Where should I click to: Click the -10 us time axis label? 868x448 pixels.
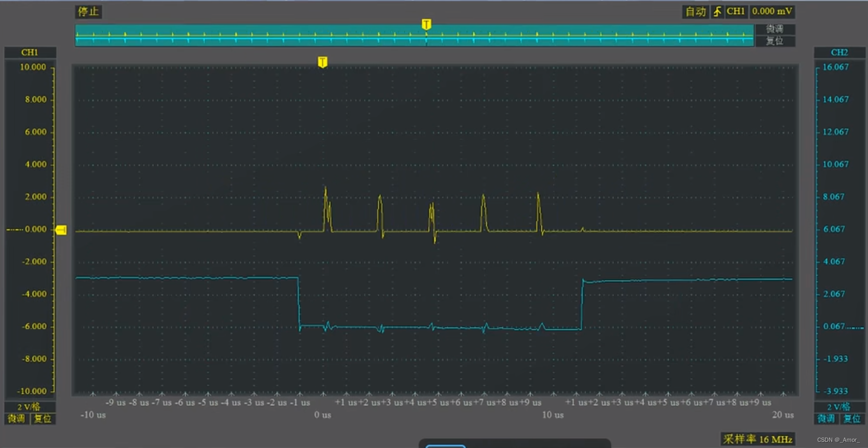(93, 415)
